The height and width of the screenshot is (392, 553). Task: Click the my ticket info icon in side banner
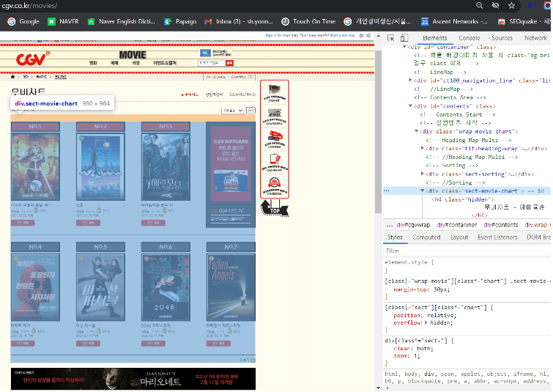click(275, 162)
